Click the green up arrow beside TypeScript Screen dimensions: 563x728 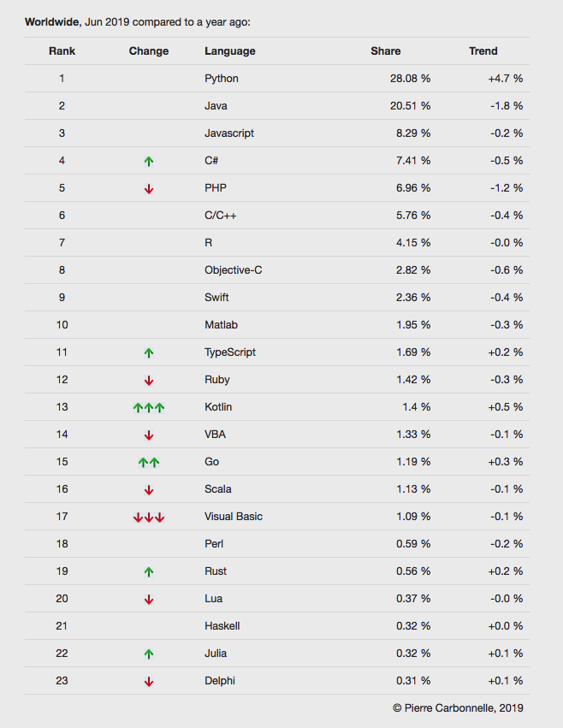pos(149,352)
